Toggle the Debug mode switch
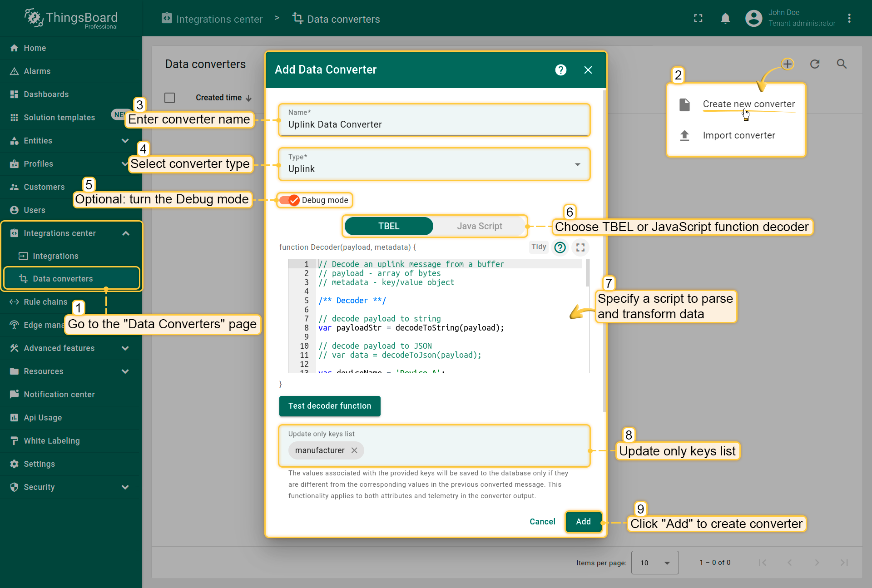 289,200
